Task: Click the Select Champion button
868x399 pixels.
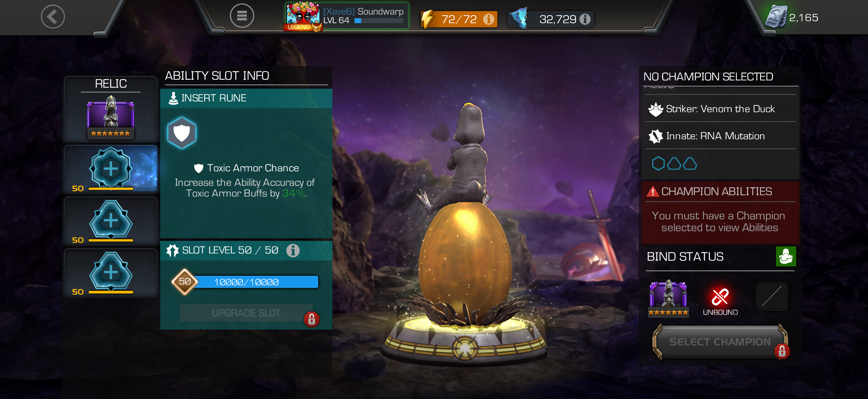Action: coord(720,342)
